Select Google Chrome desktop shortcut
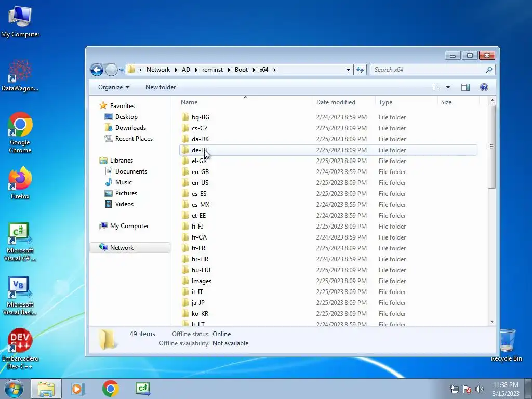532x399 pixels. 20,132
